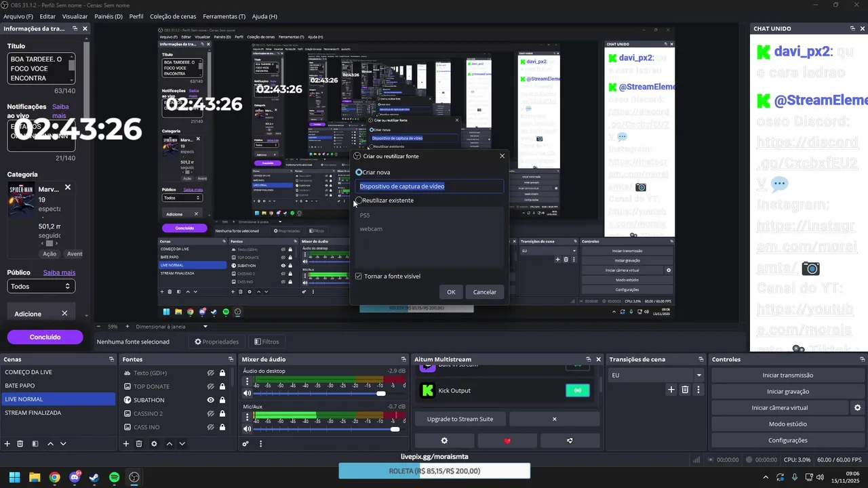This screenshot has height=488, width=868.
Task: Open Mic/Aux three-dot options
Action: pos(247,418)
